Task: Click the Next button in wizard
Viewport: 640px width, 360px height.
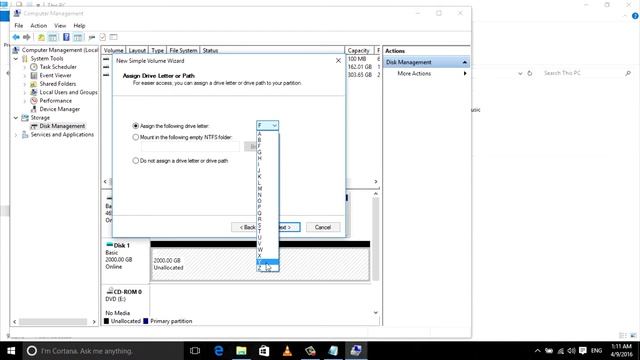Action: (290, 227)
